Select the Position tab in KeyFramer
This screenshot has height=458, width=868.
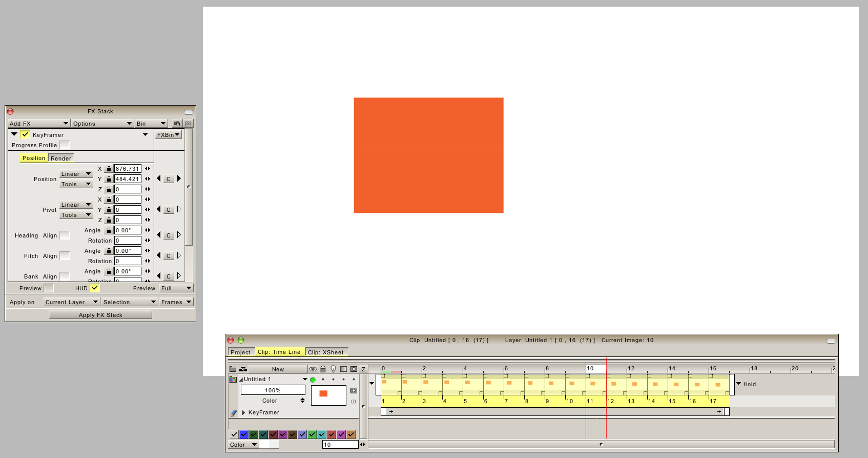[x=34, y=158]
